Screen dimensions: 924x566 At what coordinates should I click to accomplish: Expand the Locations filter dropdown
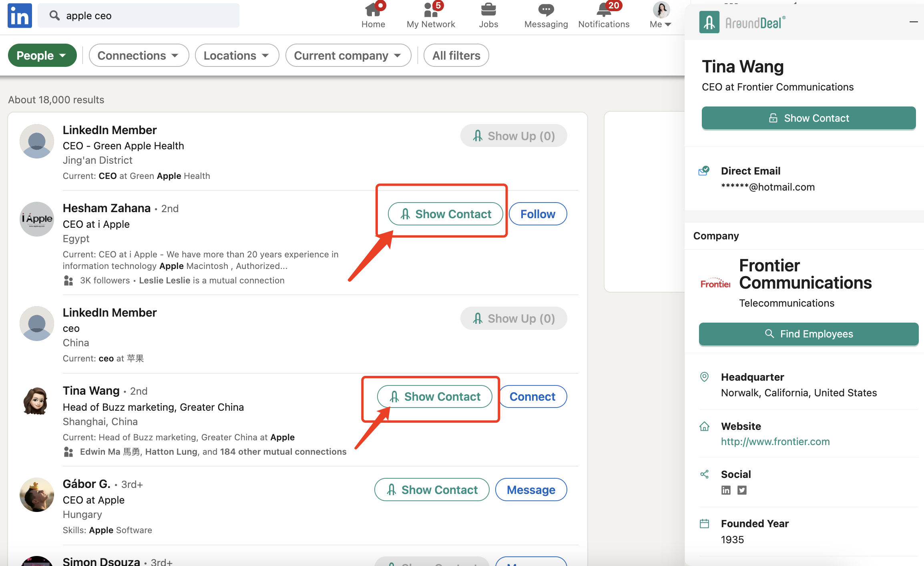pyautogui.click(x=237, y=55)
